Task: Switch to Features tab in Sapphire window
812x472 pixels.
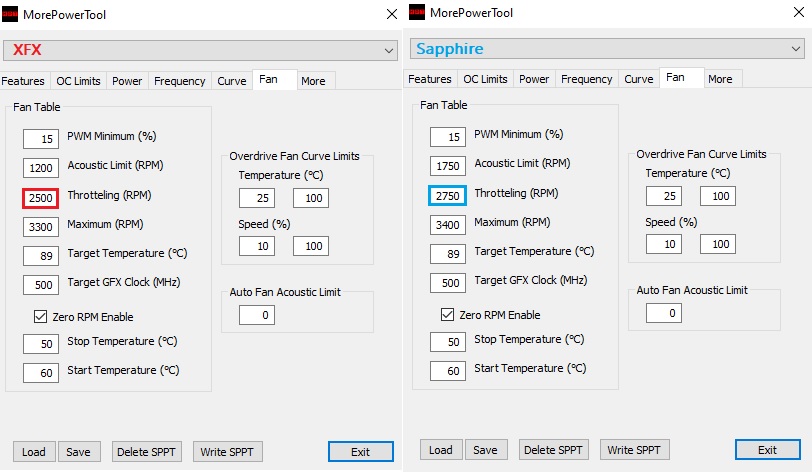Action: [430, 79]
